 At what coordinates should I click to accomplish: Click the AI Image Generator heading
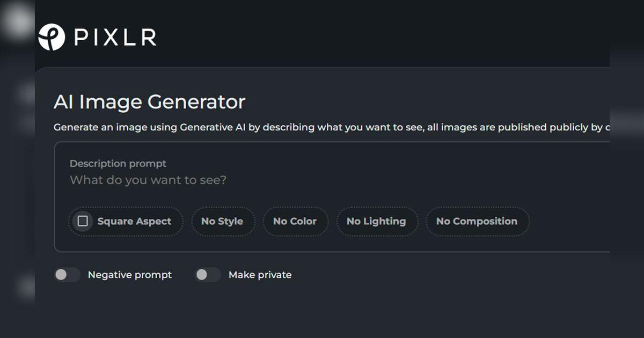pyautogui.click(x=149, y=102)
